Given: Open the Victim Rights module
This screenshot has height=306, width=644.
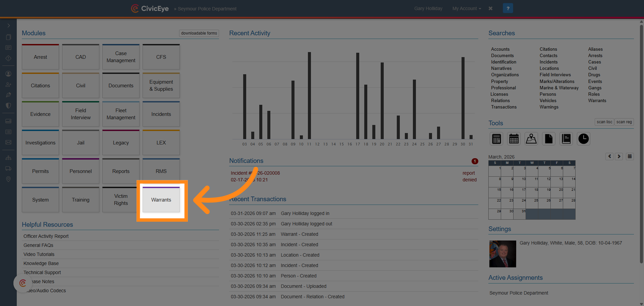Looking at the screenshot, I should tap(121, 200).
